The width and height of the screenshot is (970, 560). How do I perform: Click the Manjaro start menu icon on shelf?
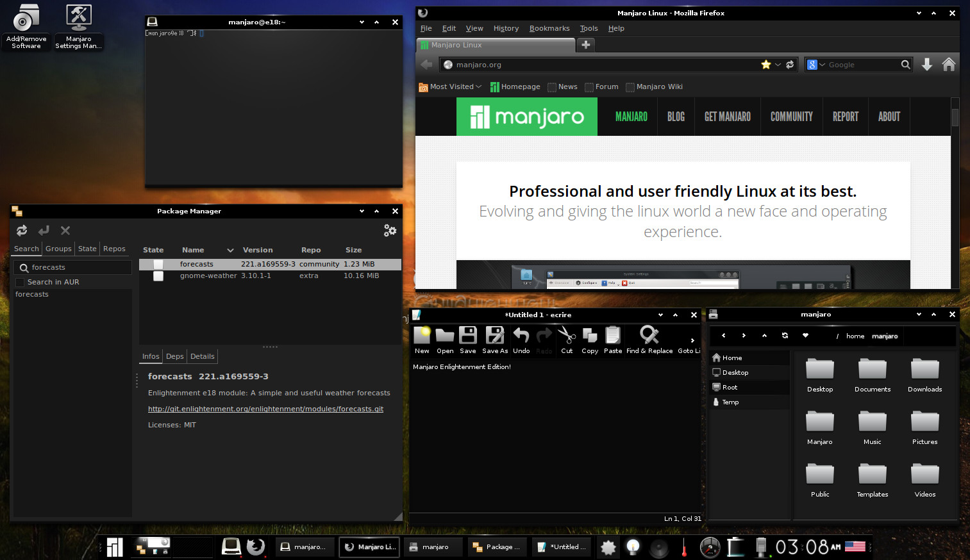point(115,547)
